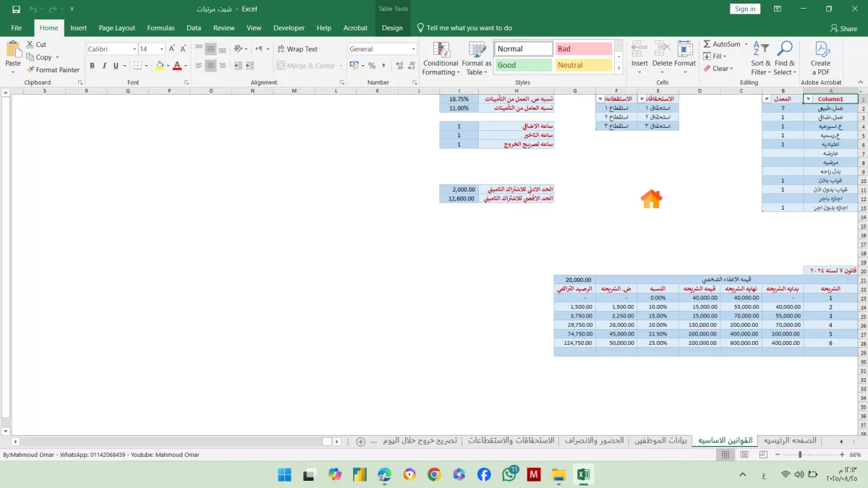
Task: Open the General number format dropdown
Action: pyautogui.click(x=414, y=49)
